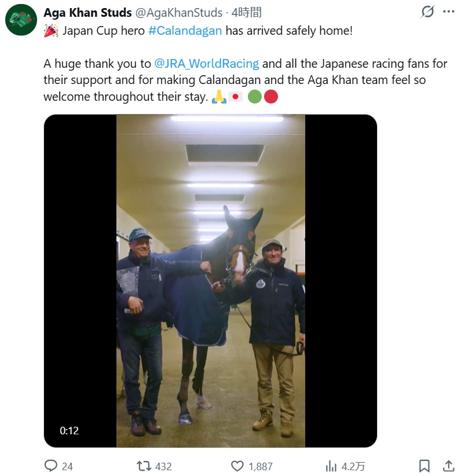Image resolution: width=461 pixels, height=476 pixels.
Task: Open Aga Khan Studs profile avatar
Action: [21, 20]
